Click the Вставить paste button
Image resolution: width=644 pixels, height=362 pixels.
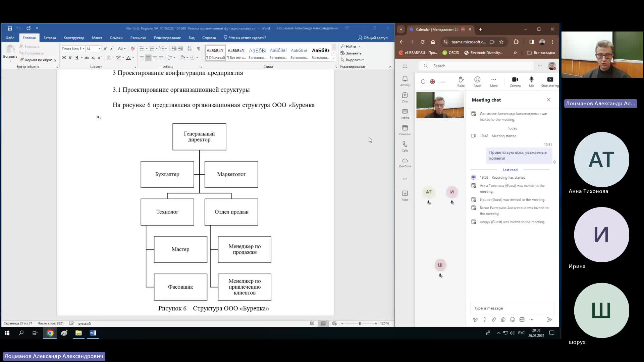point(10,53)
